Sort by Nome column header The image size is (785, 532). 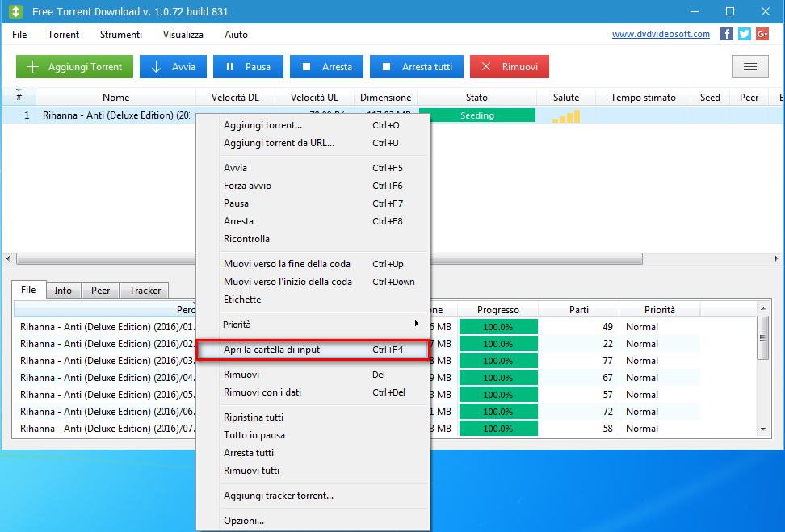point(116,97)
